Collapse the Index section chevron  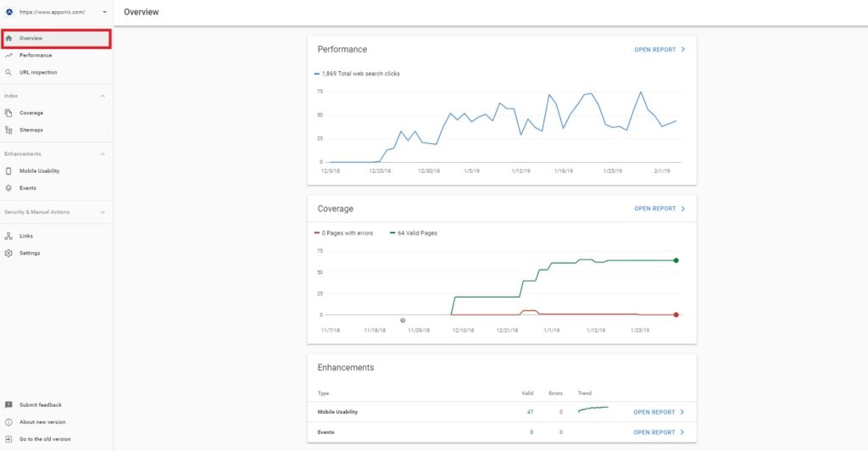pos(103,97)
